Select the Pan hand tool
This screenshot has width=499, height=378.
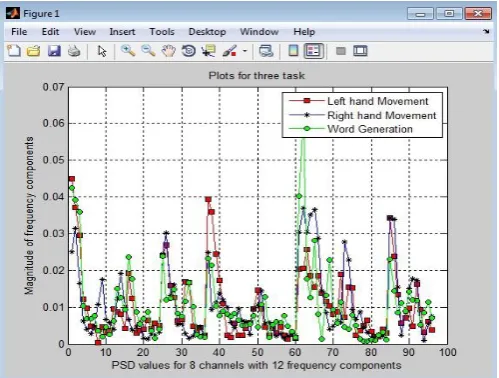(x=169, y=51)
